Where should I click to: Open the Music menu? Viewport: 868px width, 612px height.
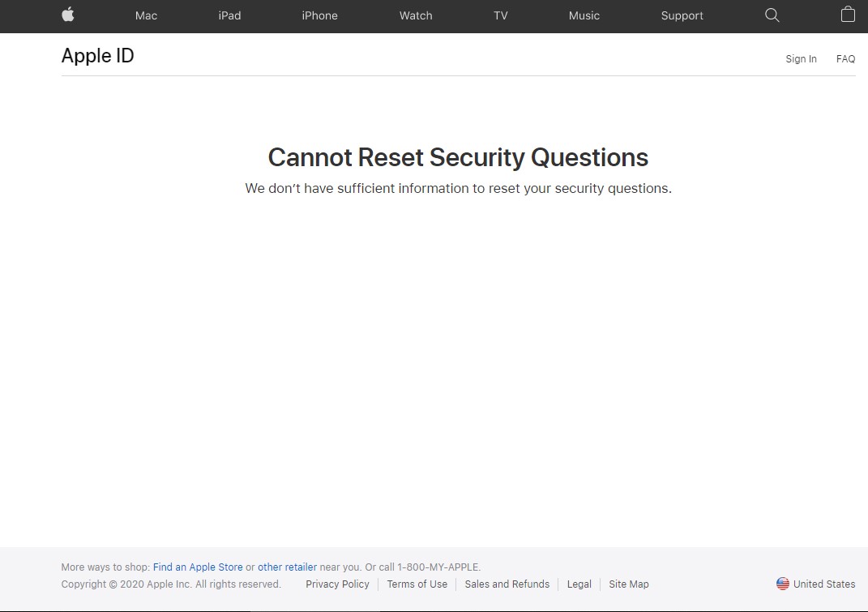(584, 15)
